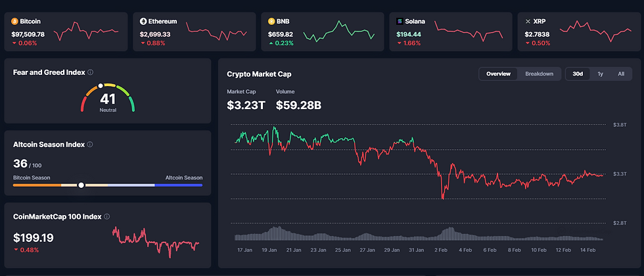644x276 pixels.
Task: Click the Bitcoin coin logo icon
Action: (x=14, y=21)
